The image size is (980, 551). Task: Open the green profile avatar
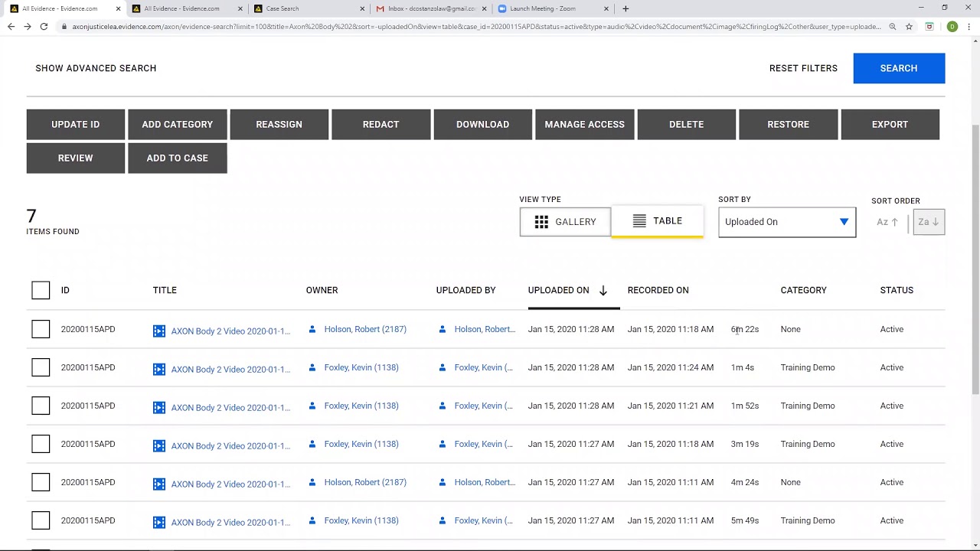tap(952, 26)
